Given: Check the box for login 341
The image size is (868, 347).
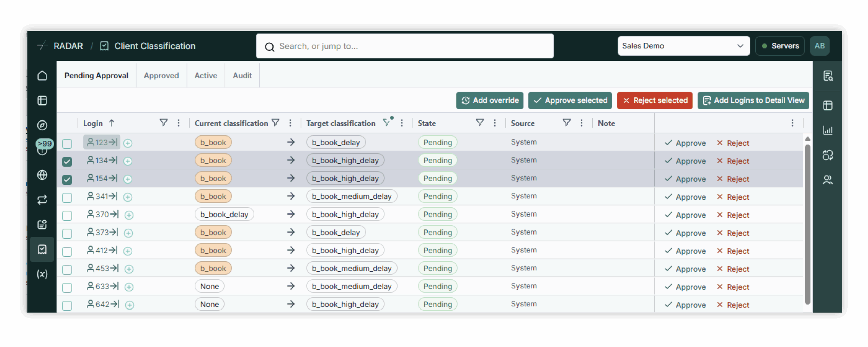Looking at the screenshot, I should [x=67, y=197].
